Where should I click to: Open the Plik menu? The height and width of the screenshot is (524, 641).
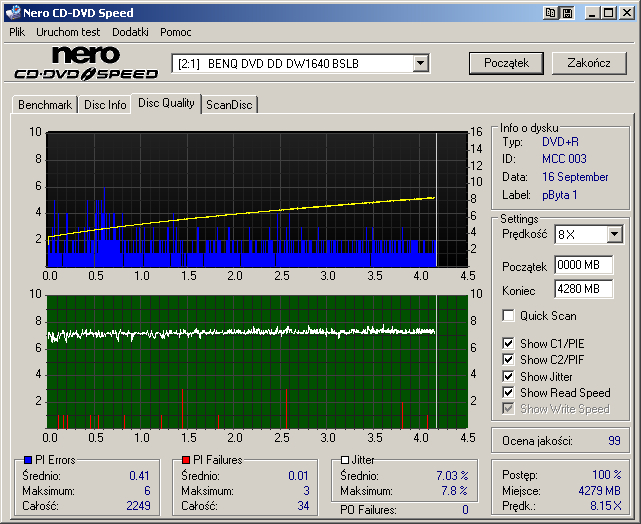tap(17, 32)
